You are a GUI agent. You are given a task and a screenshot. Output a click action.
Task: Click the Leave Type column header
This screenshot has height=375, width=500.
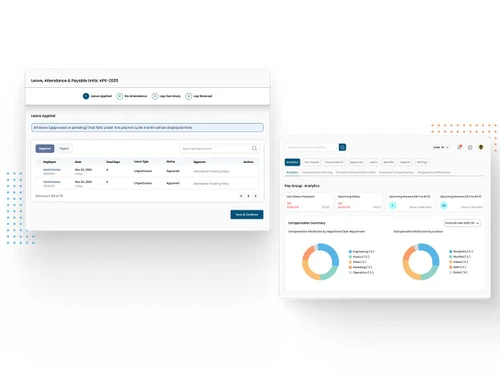coord(141,162)
